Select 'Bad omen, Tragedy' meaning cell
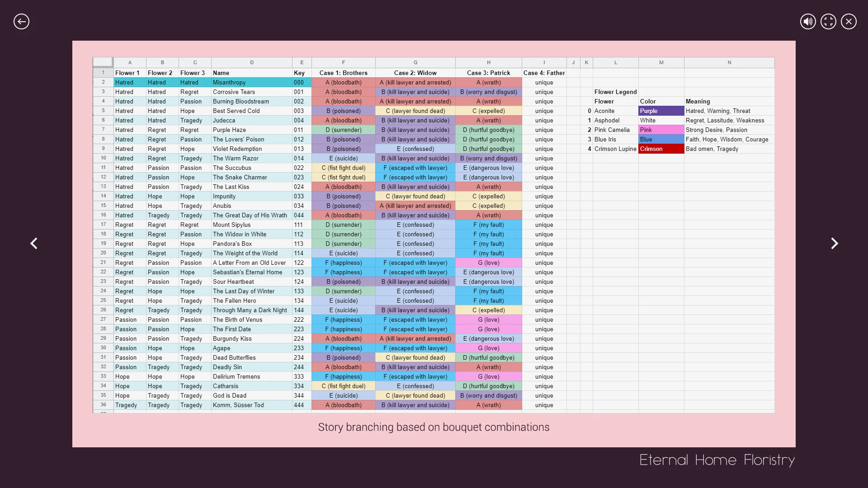The image size is (868, 488). (x=729, y=149)
